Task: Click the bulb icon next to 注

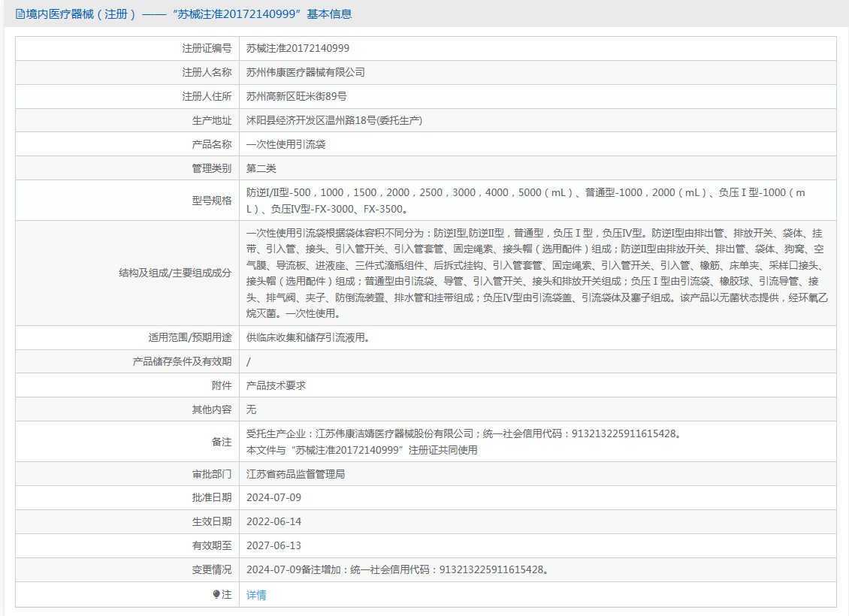Action: tap(216, 594)
